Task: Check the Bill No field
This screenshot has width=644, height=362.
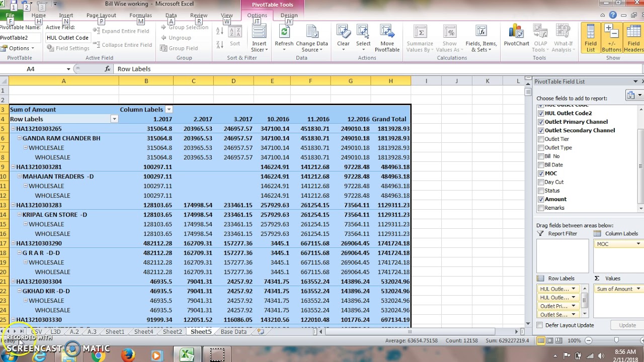Action: pos(541,156)
